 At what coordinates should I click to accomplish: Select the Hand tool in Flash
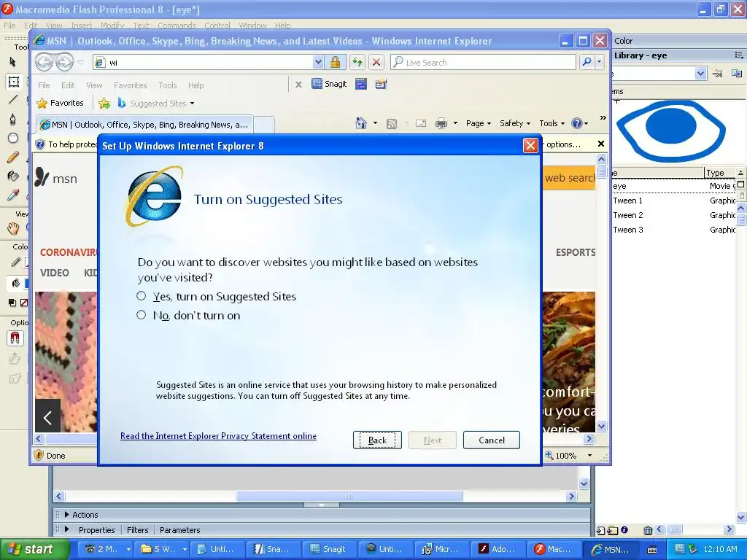click(x=13, y=228)
